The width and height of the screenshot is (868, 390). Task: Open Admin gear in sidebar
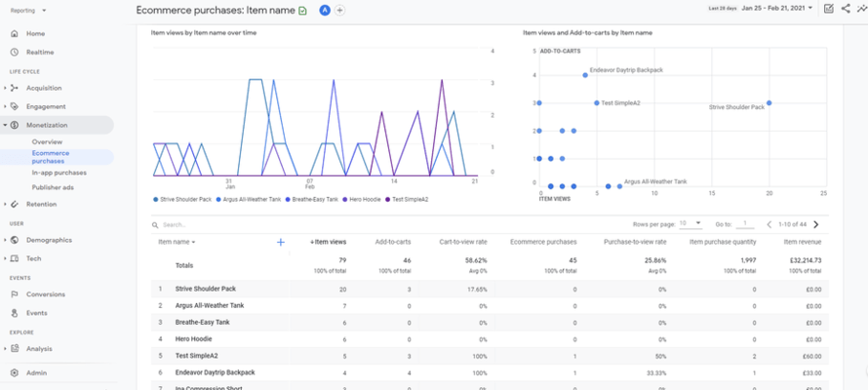click(x=15, y=372)
